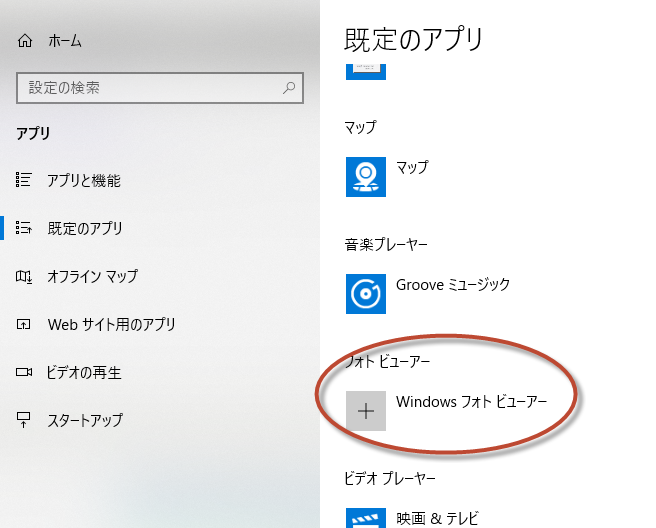Open オフライン マップ page
The height and width of the screenshot is (528, 656).
[92, 276]
